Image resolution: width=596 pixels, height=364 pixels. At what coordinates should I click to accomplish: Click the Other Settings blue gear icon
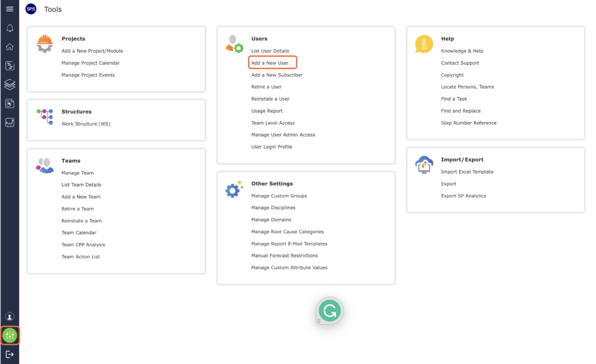(234, 189)
